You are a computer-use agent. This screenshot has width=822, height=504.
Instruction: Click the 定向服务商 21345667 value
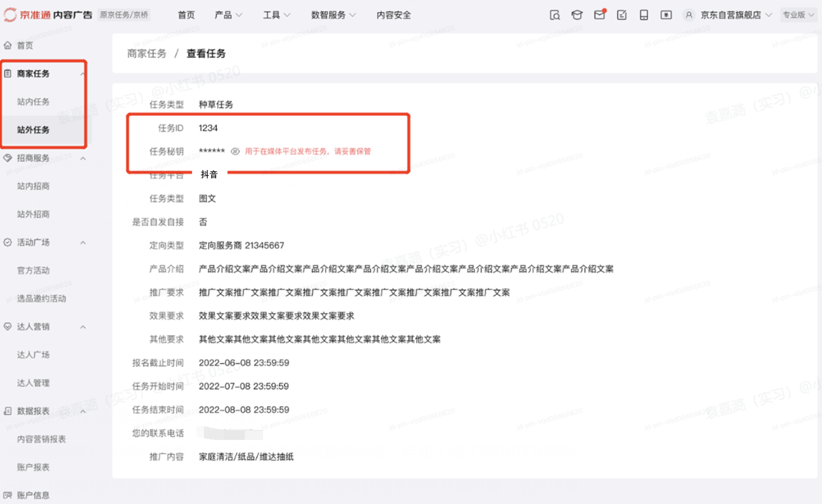[x=241, y=246]
